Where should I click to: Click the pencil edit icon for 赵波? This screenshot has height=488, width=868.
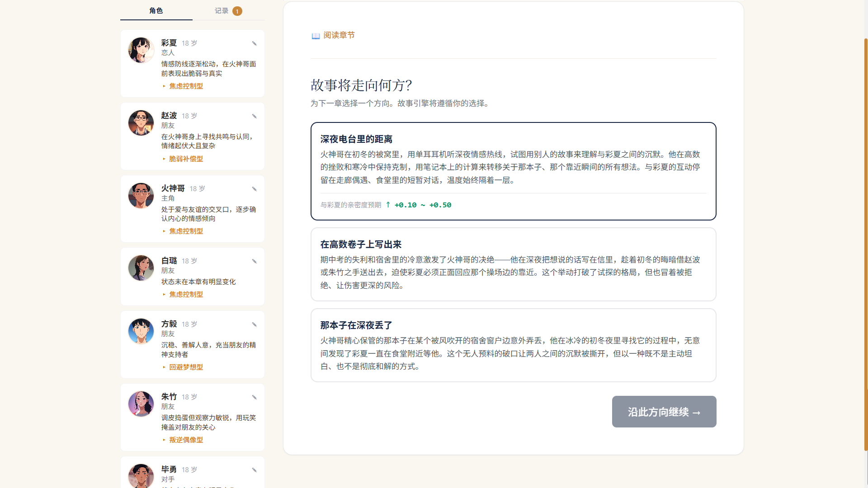pos(255,116)
